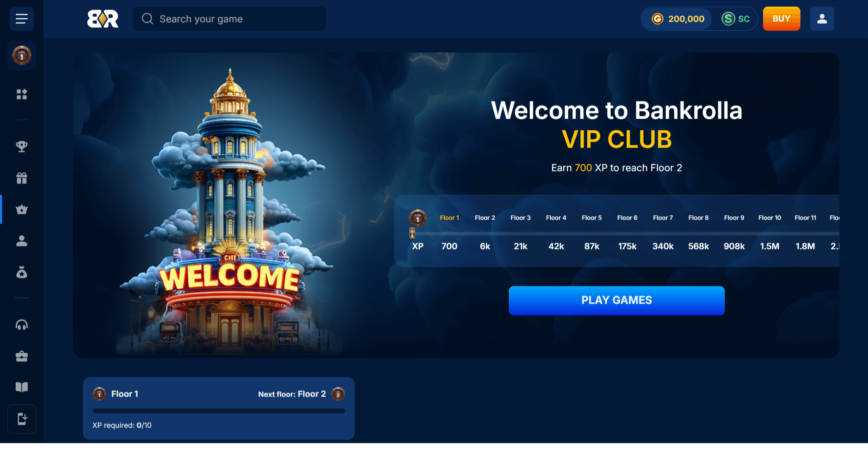Select the crown VIP club icon

(x=22, y=210)
